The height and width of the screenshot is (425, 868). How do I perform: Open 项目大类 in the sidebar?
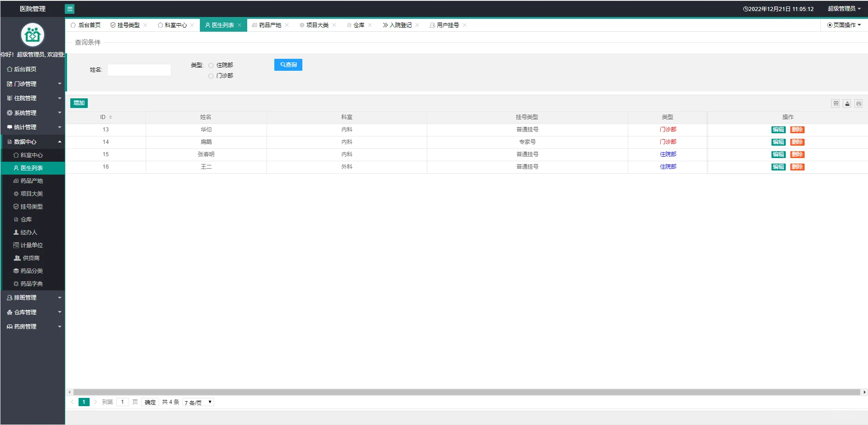33,194
